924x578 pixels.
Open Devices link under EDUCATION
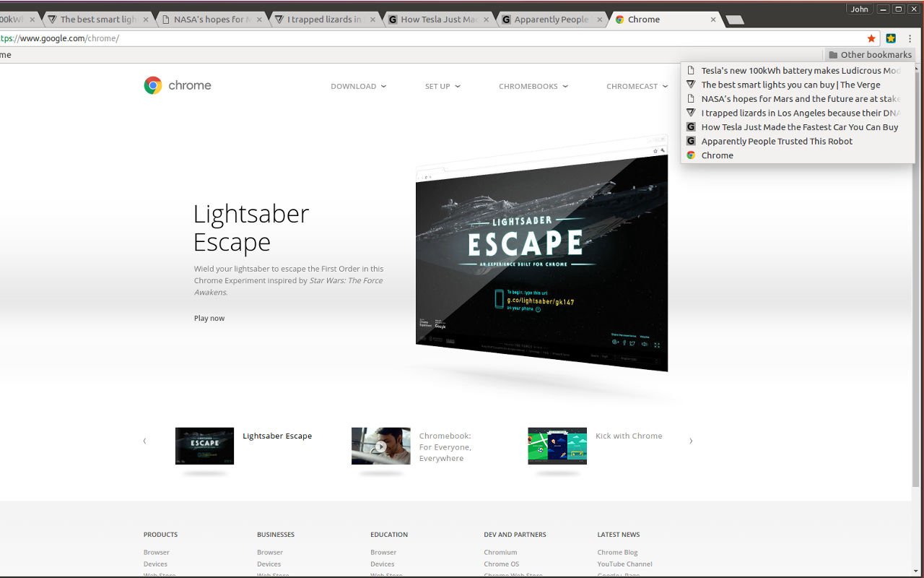tap(382, 564)
